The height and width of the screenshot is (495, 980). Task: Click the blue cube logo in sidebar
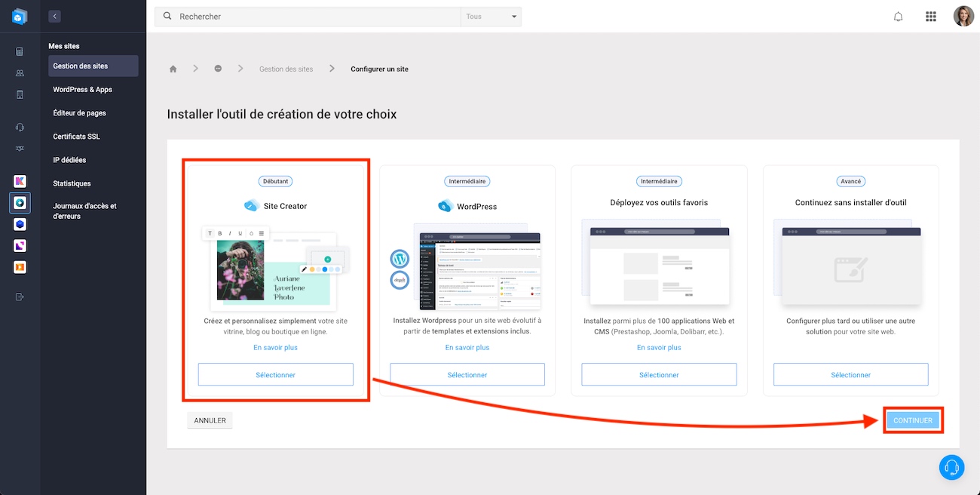click(x=20, y=16)
